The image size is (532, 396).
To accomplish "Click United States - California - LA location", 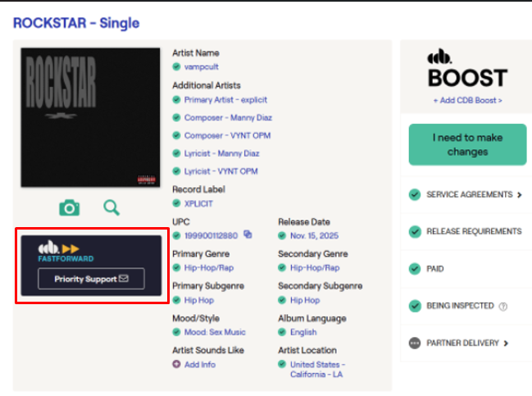I will coord(317,369).
